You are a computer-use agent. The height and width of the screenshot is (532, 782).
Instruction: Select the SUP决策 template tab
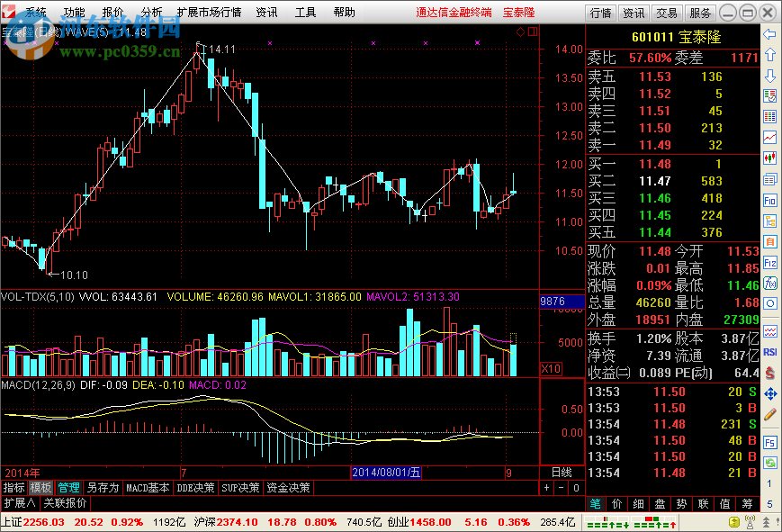(x=240, y=488)
